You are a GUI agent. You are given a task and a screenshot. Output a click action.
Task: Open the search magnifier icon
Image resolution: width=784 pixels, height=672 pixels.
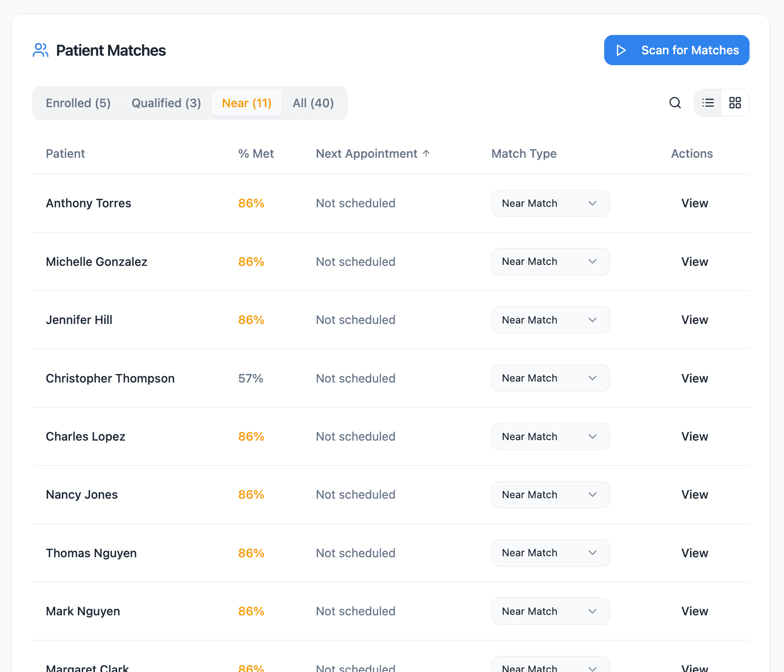675,103
